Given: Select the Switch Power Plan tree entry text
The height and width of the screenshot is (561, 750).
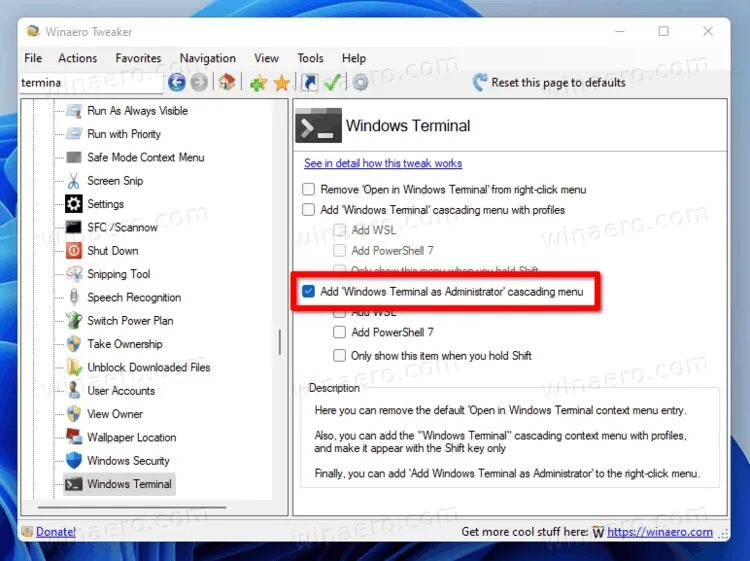Looking at the screenshot, I should (x=130, y=320).
